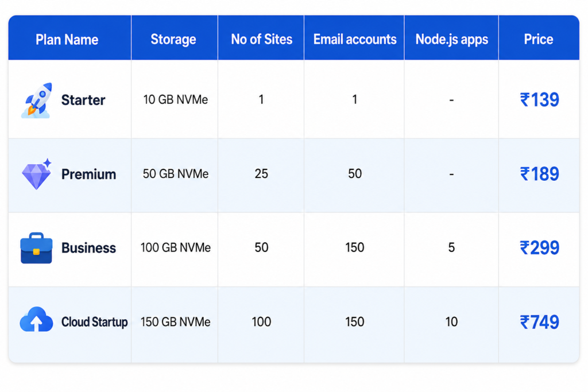Click the 10 GB NVMe storage cell
This screenshot has width=588, height=392.
[x=176, y=100]
